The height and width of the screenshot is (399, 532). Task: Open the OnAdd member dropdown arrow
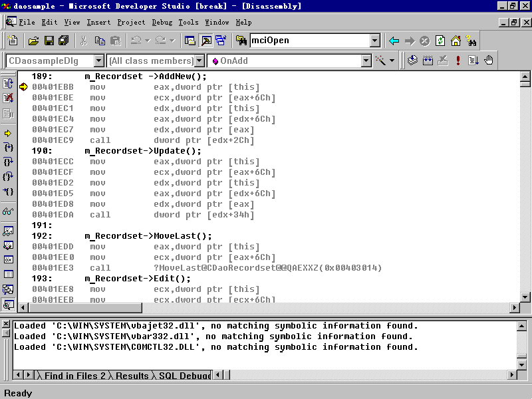coord(366,61)
